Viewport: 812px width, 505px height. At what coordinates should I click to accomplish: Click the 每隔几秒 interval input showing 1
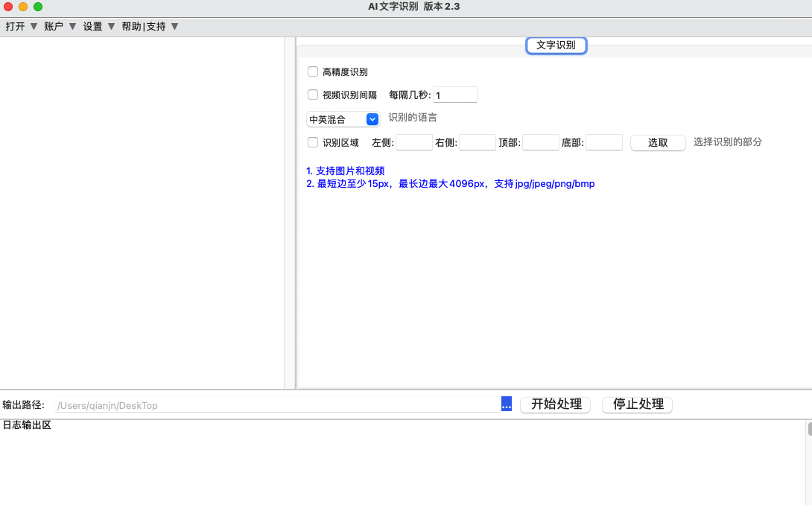(x=454, y=95)
